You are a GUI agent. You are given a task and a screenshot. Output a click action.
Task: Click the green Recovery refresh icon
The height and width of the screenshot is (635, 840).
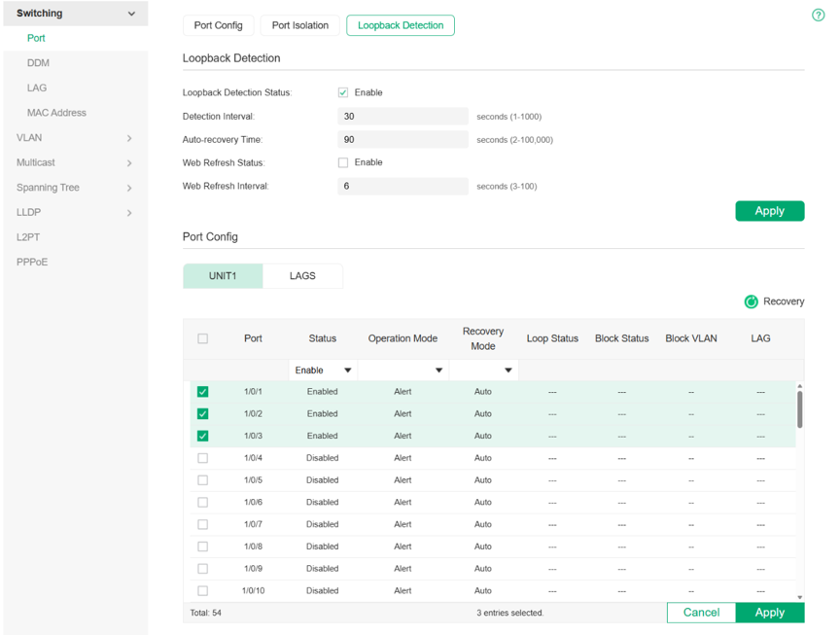(752, 301)
